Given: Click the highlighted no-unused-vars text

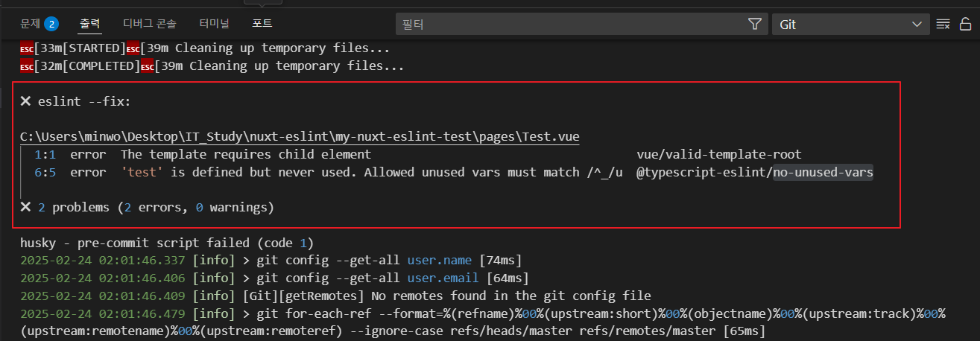Looking at the screenshot, I should click(823, 173).
